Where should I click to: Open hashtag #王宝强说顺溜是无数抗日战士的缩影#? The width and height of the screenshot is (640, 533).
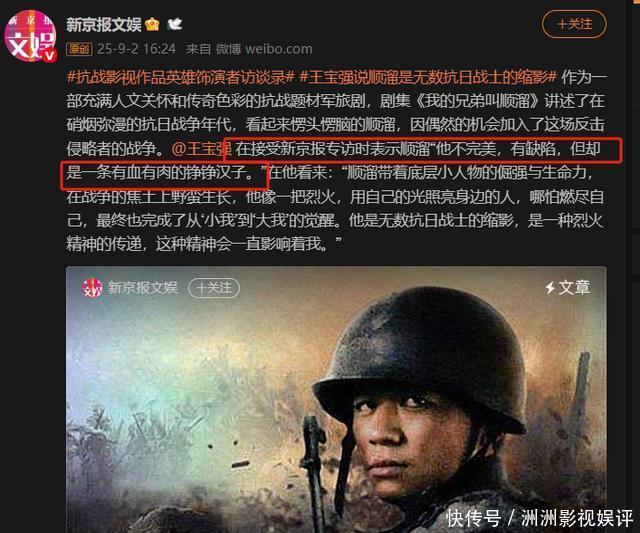click(x=428, y=77)
